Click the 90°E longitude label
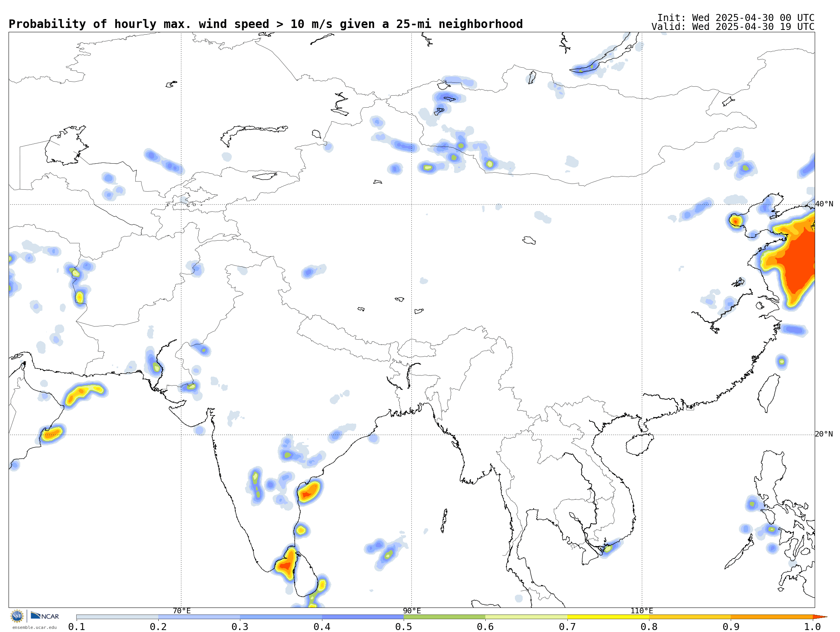Image resolution: width=840 pixels, height=632 pixels. pos(412,611)
